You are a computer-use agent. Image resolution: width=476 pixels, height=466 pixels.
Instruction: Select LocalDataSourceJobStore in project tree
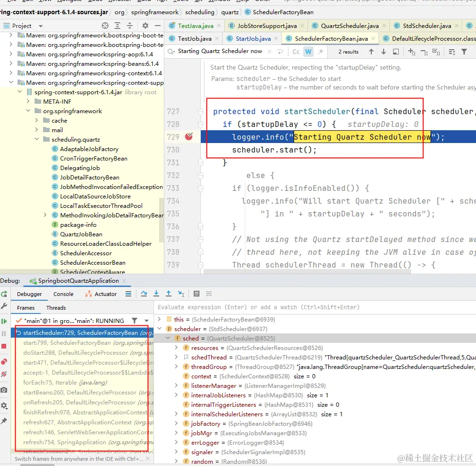pos(95,196)
